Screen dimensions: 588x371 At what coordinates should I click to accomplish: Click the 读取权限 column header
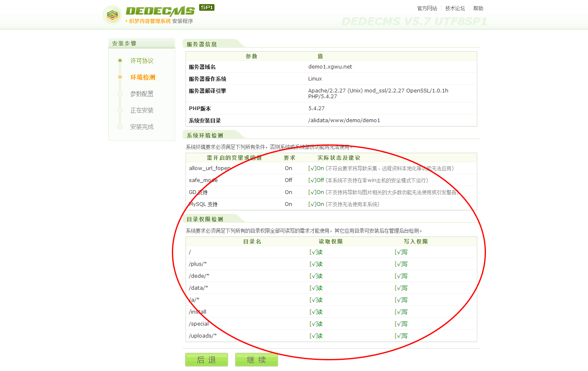pos(331,241)
